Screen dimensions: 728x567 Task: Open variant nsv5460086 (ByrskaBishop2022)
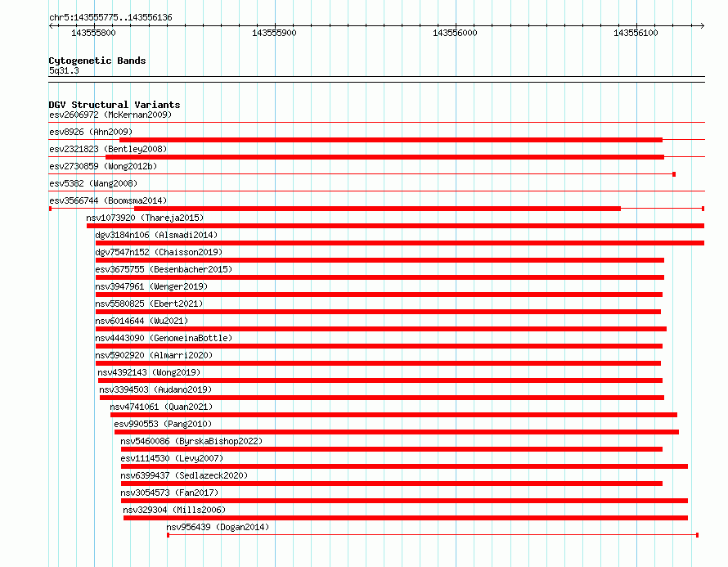tap(191, 441)
